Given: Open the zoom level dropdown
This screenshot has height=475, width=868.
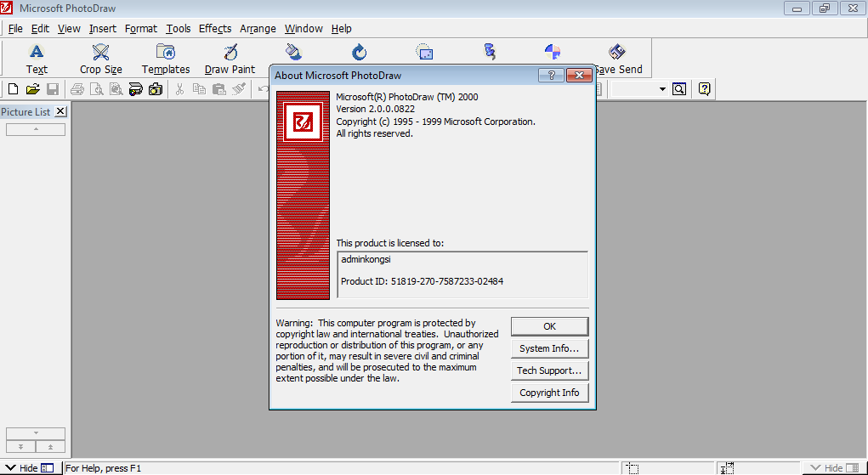Looking at the screenshot, I should tap(662, 89).
